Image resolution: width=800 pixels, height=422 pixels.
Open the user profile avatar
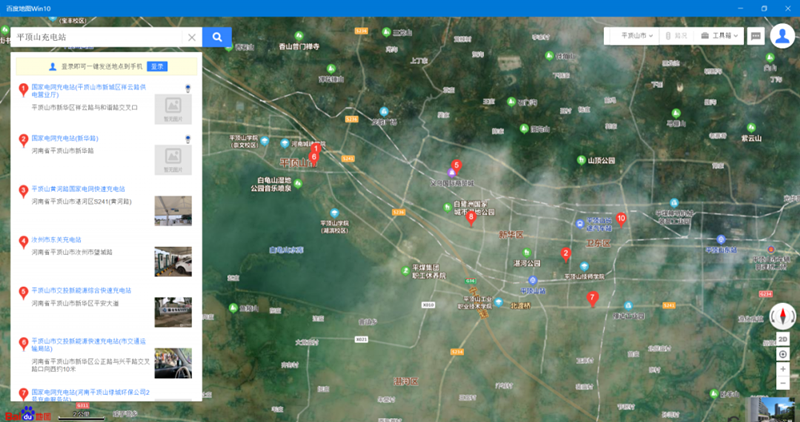(782, 36)
